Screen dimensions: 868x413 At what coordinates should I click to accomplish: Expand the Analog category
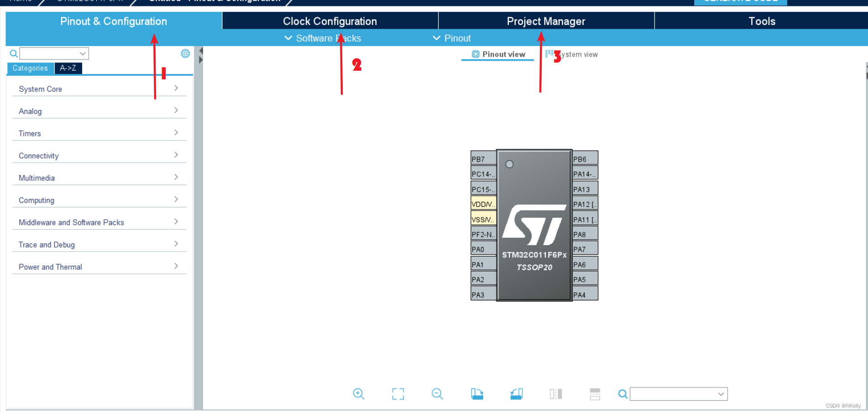(x=99, y=111)
